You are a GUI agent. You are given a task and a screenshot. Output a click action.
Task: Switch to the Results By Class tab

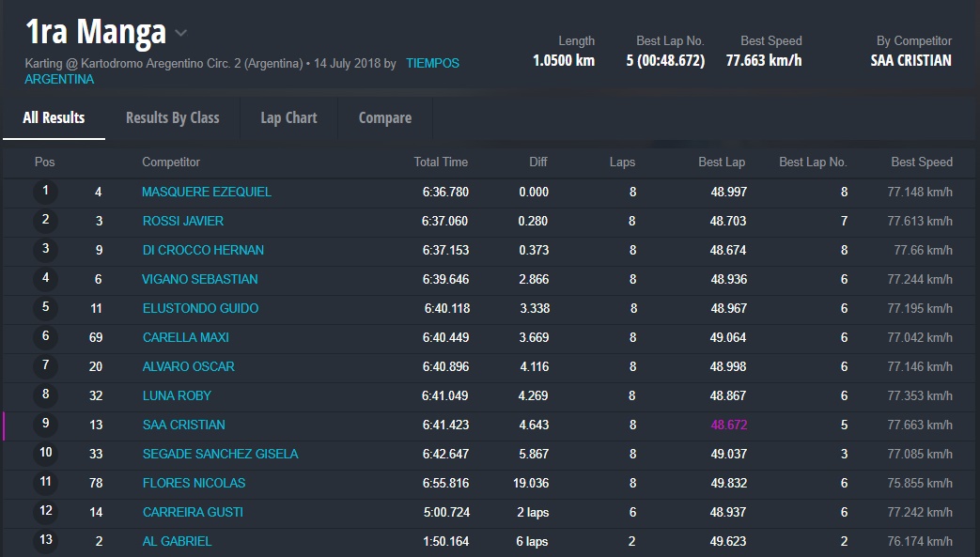tap(172, 117)
